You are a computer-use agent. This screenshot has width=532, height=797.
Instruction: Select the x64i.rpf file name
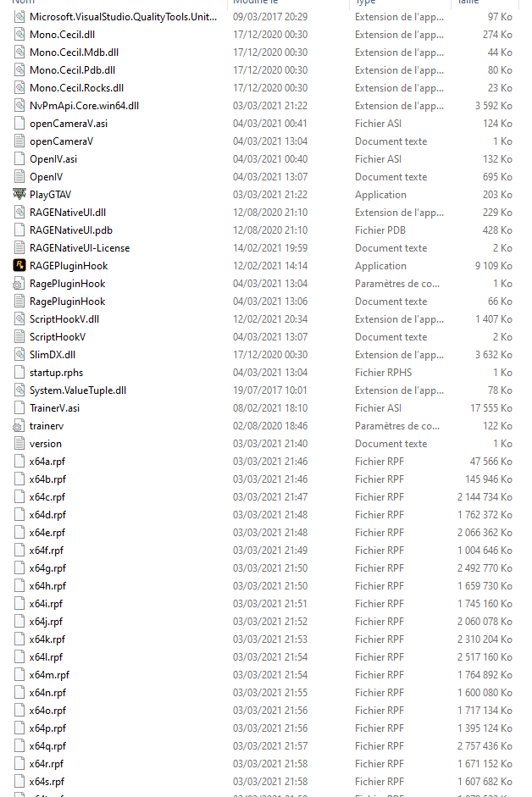(46, 604)
